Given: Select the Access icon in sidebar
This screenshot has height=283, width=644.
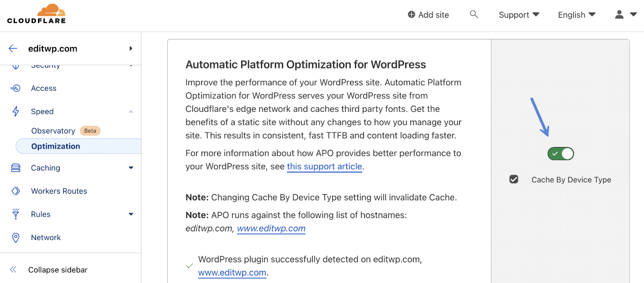Looking at the screenshot, I should click(15, 88).
